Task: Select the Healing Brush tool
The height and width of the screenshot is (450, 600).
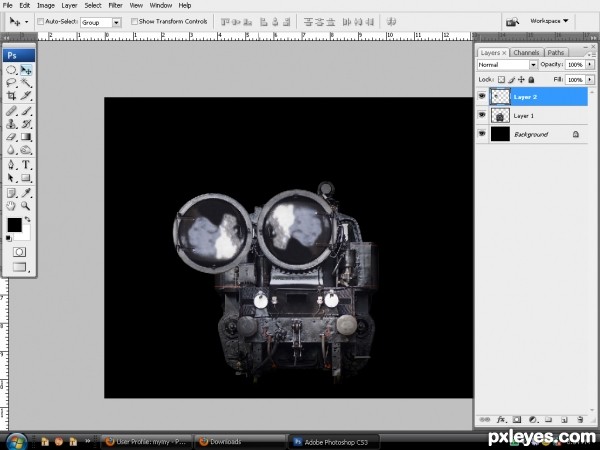Action: click(11, 111)
